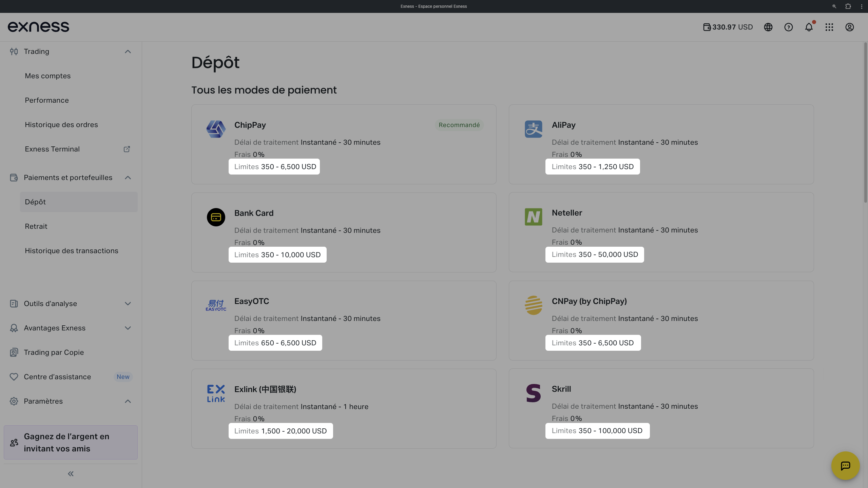The image size is (868, 488).
Task: Click Exlink limits 1,500 - 20,000 USD
Action: pyautogui.click(x=281, y=431)
